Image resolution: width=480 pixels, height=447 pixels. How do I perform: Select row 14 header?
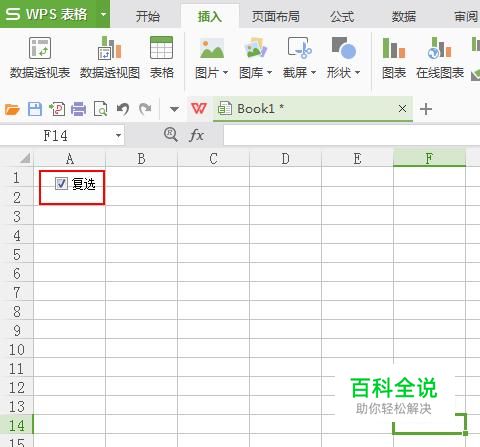tap(17, 425)
